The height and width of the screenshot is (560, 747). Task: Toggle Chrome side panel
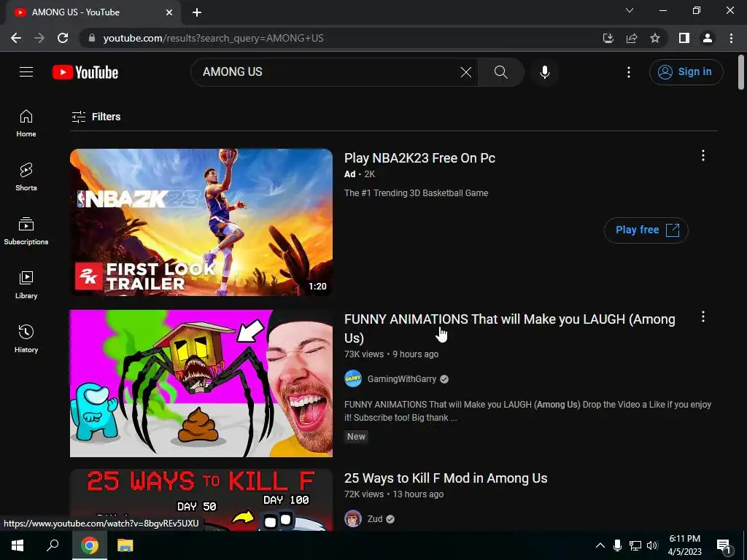coord(684,38)
